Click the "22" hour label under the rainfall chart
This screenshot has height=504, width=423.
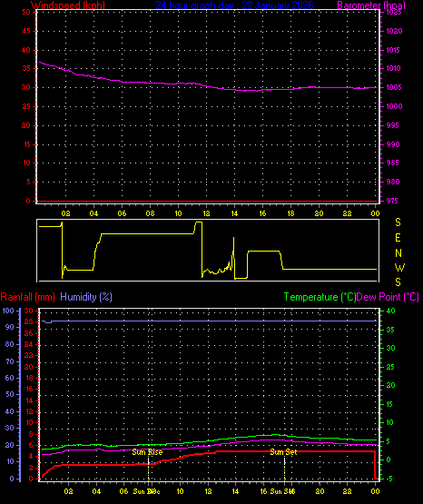pos(347,491)
